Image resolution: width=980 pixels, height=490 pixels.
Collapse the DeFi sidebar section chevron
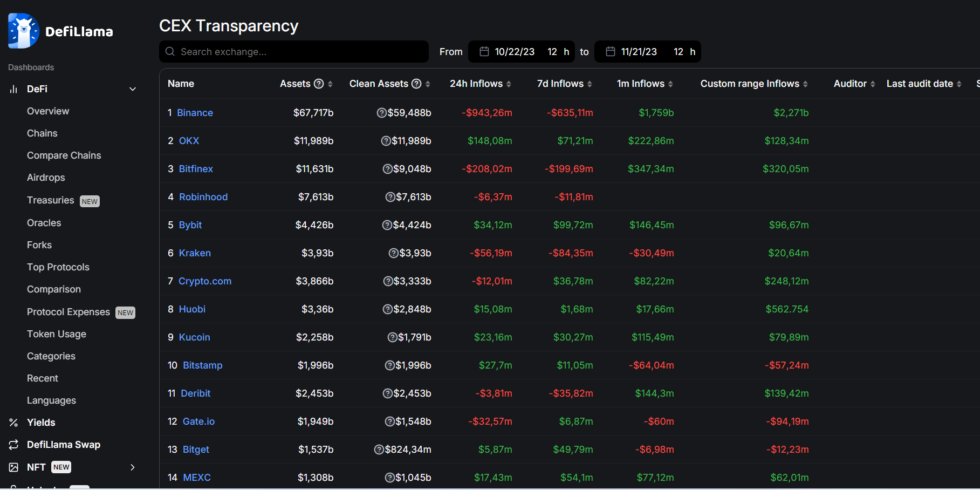click(x=133, y=89)
